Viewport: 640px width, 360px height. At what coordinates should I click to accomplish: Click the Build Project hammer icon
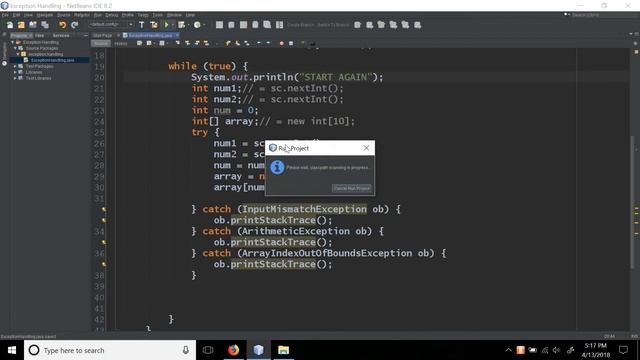click(x=142, y=25)
